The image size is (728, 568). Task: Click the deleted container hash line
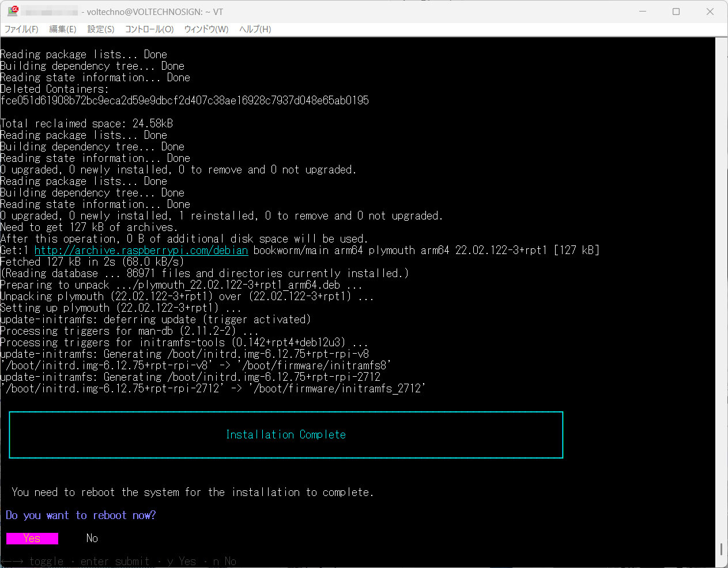coord(184,101)
